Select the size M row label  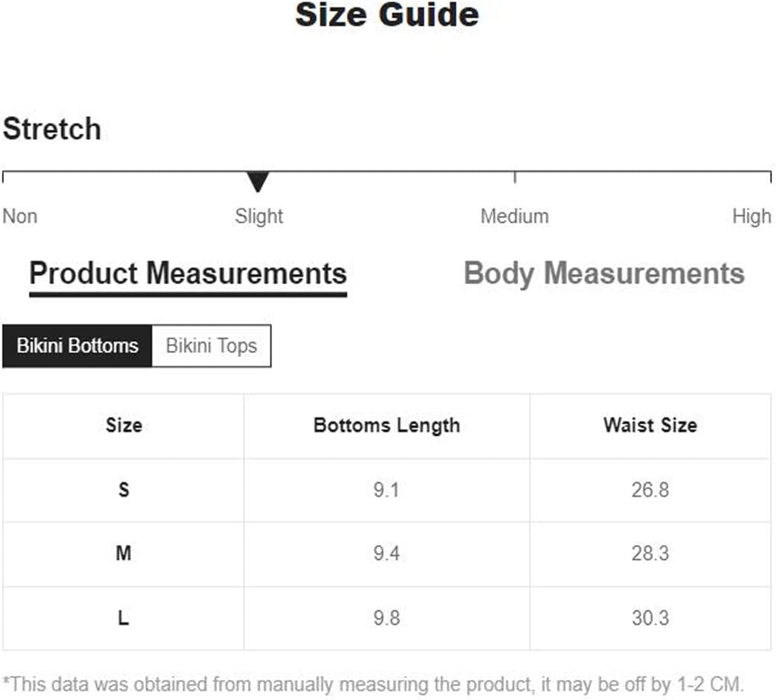click(124, 553)
